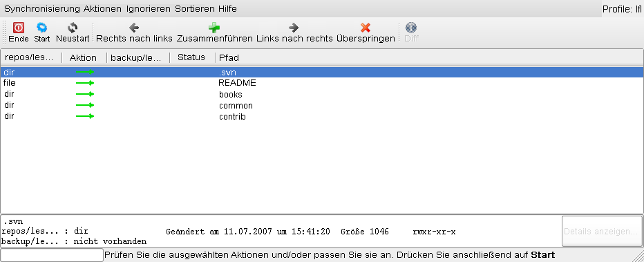The height and width of the screenshot is (262, 644).
Task: Click the red Ende quit icon
Action: [x=19, y=28]
